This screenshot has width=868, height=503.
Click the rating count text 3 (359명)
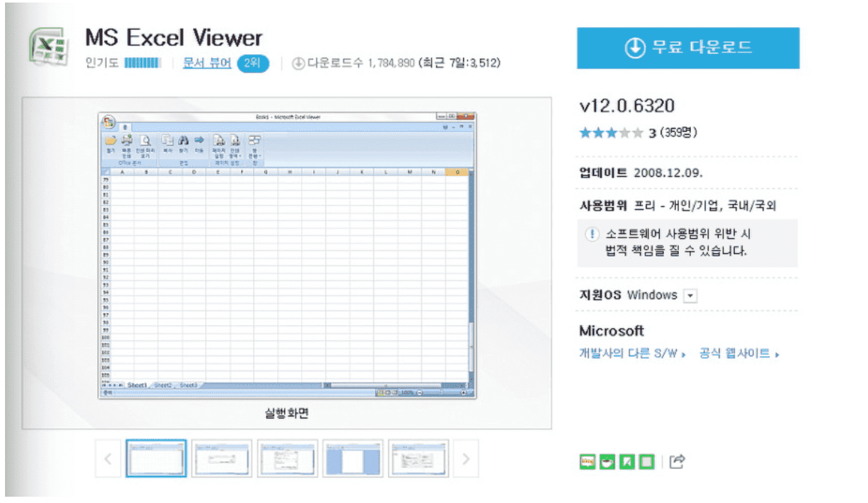click(x=673, y=133)
